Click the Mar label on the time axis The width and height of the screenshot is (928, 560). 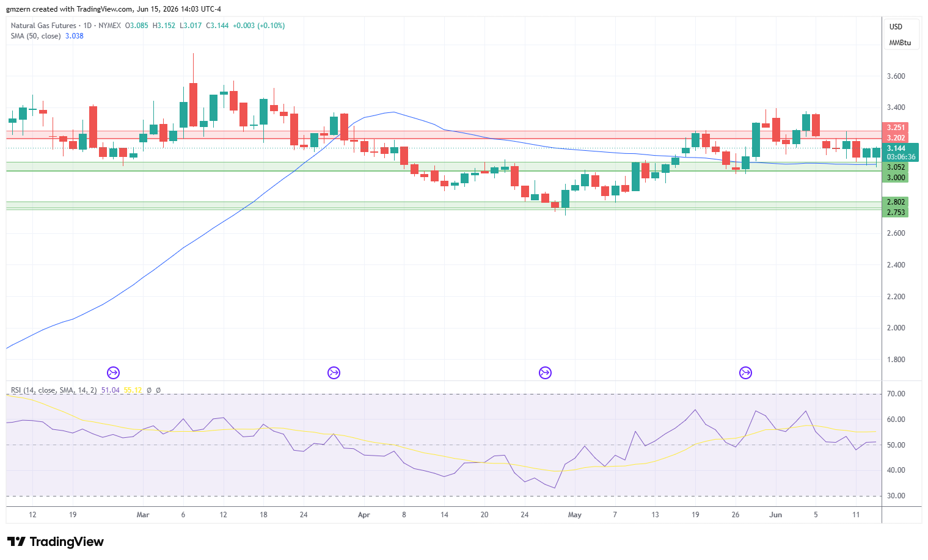143,515
